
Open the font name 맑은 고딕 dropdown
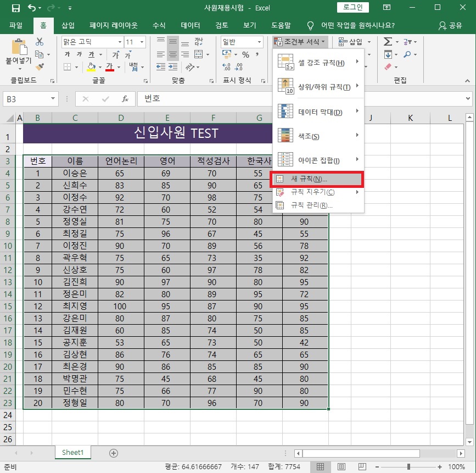pos(120,42)
